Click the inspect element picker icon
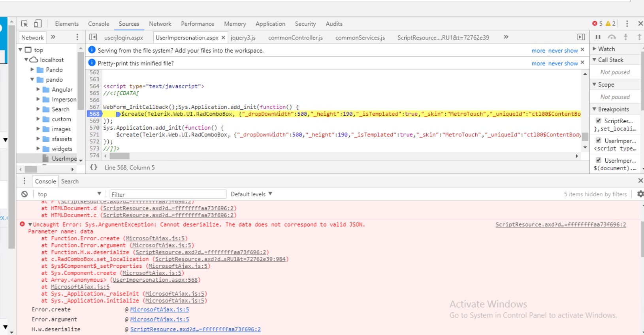The height and width of the screenshot is (335, 644). tap(24, 24)
